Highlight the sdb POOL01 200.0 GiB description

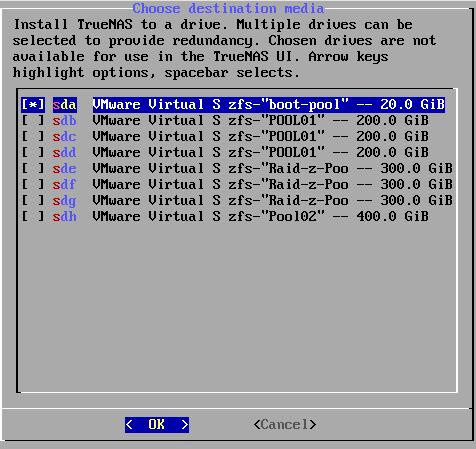click(x=261, y=121)
